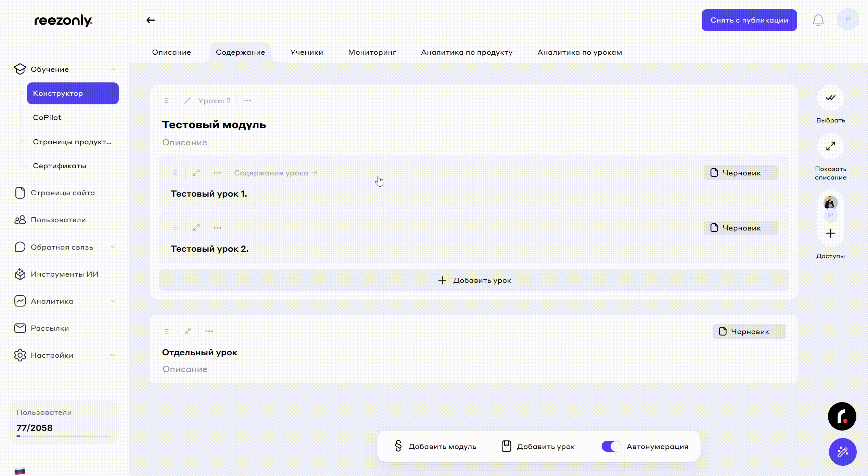Click the wide Добавить урок bar
868x476 pixels.
[x=474, y=280]
